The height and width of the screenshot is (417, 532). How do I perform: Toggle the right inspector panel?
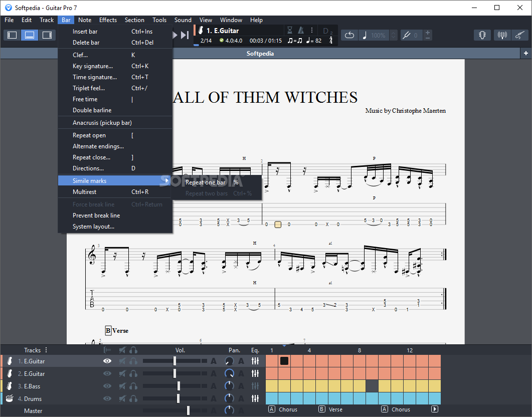[x=47, y=35]
